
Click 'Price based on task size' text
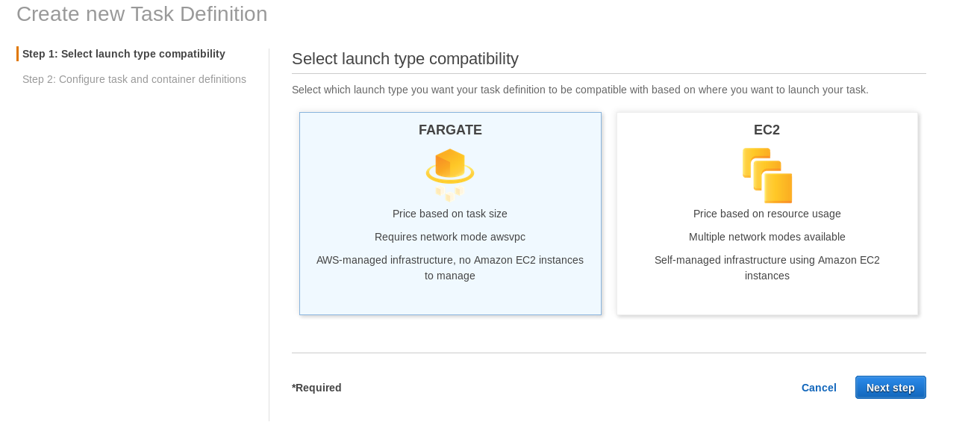pos(450,214)
